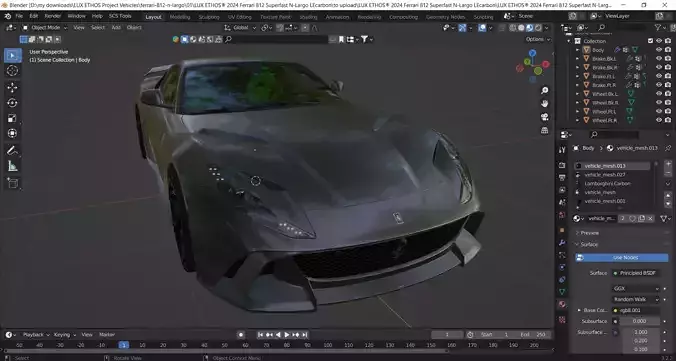Move the material slot up
676x361 pixels.
point(668,195)
